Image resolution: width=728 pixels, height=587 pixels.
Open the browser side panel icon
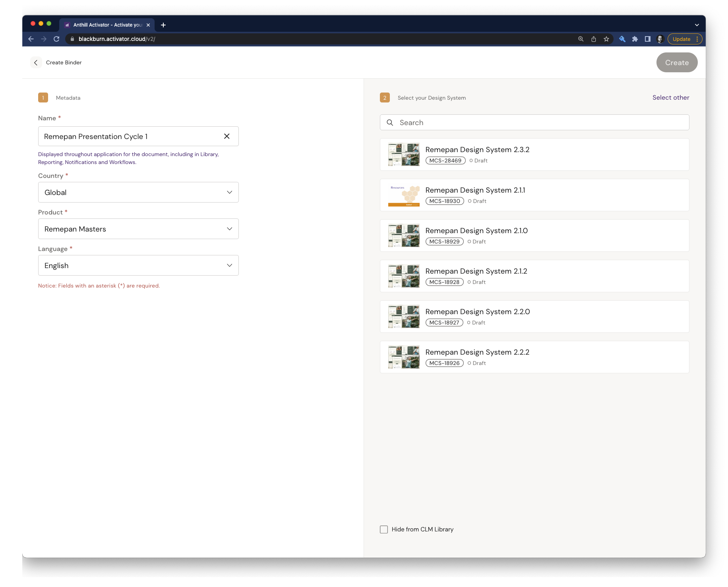point(647,39)
